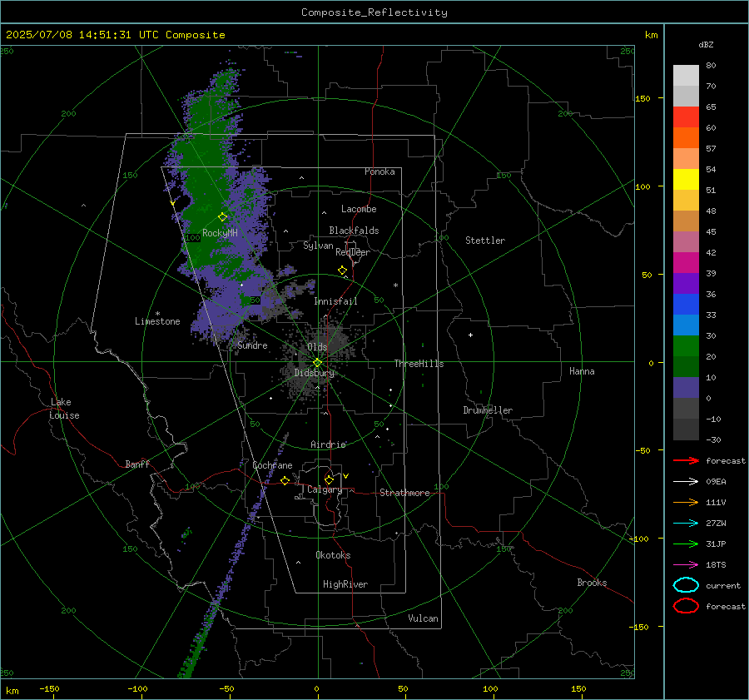Click the 18TS legend label
The width and height of the screenshot is (749, 700).
716,565
